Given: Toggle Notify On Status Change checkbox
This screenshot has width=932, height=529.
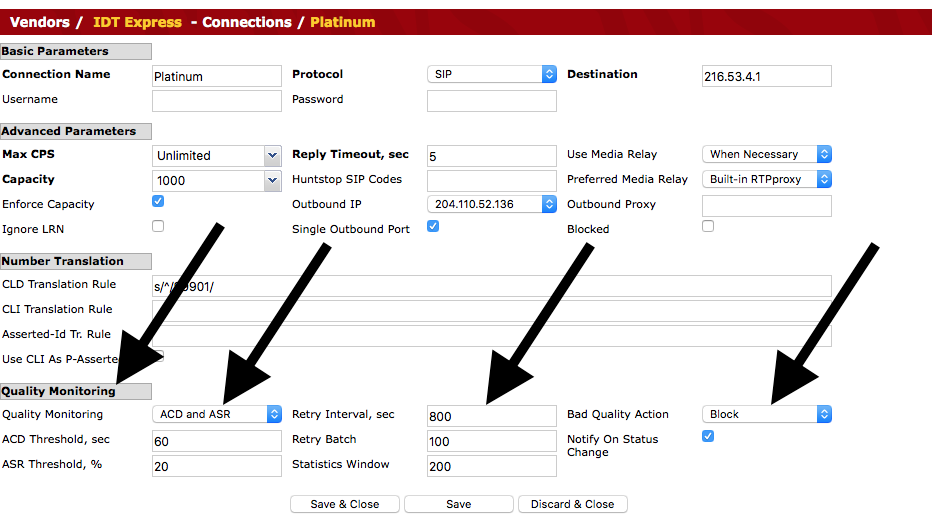Looking at the screenshot, I should [x=708, y=436].
